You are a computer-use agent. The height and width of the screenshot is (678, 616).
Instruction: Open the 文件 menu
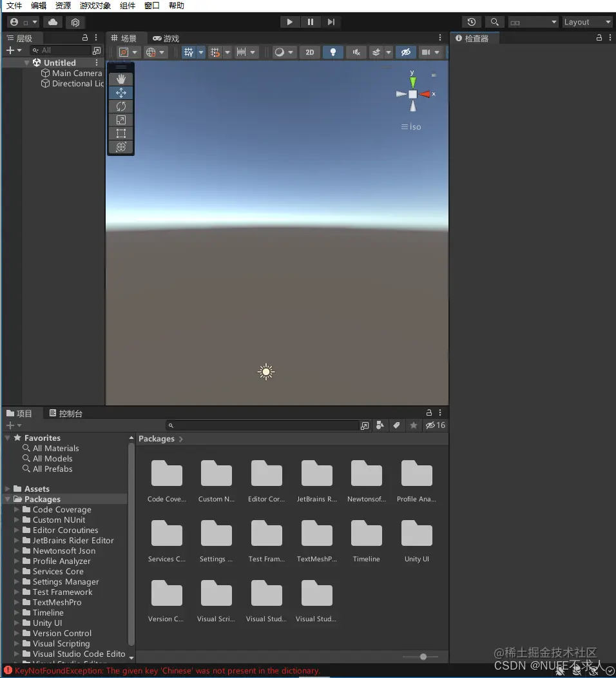point(14,6)
